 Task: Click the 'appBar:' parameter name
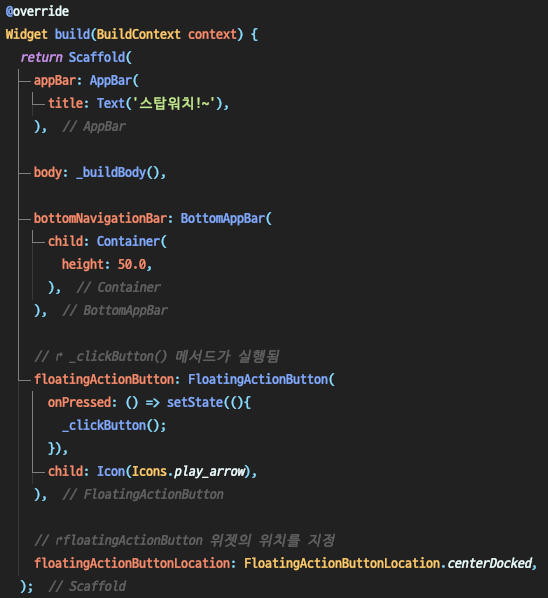[58, 80]
